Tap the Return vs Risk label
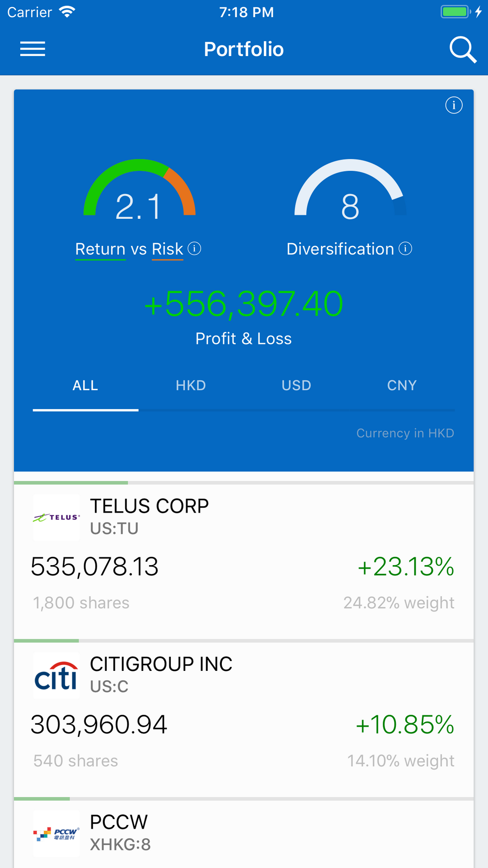 point(129,249)
